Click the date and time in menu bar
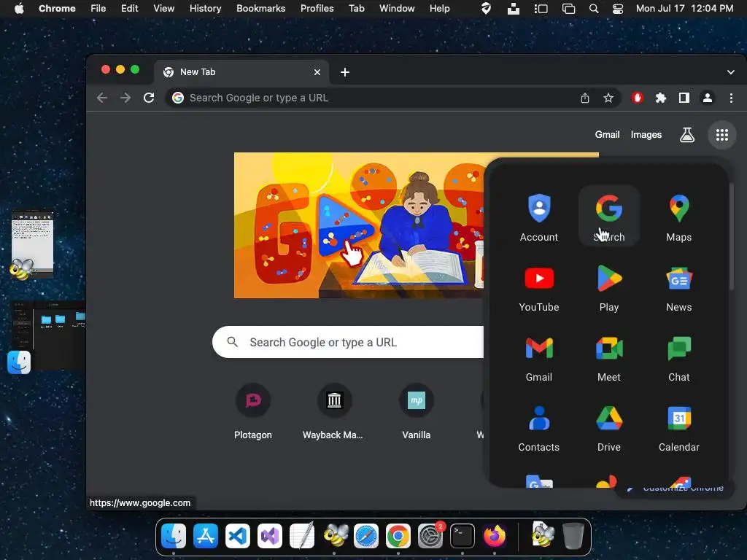 point(684,8)
